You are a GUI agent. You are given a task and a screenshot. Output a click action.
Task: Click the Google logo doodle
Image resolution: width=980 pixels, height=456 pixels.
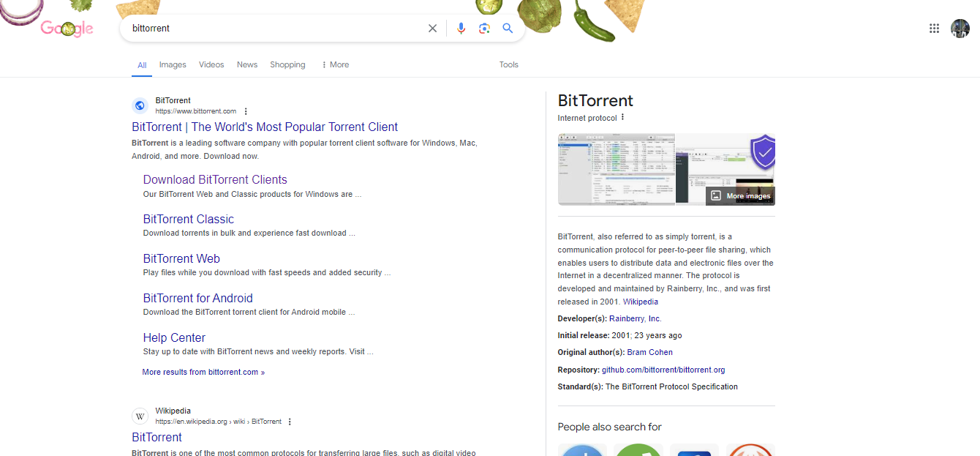67,29
